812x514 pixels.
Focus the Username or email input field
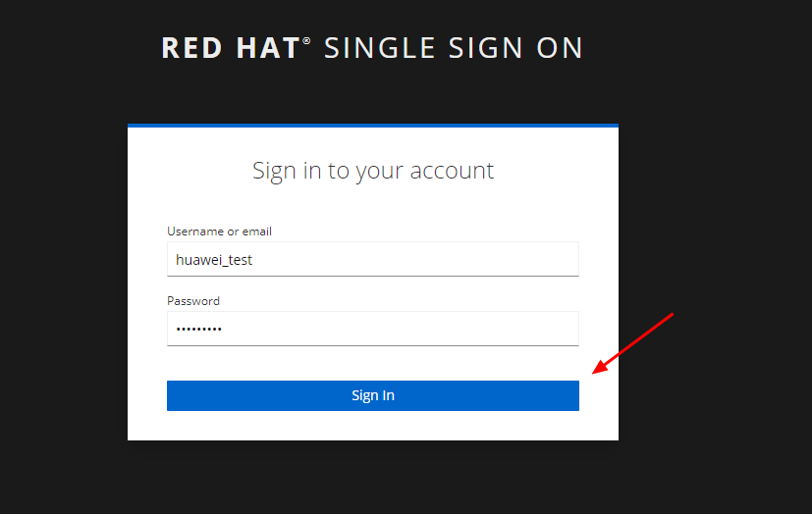click(373, 260)
